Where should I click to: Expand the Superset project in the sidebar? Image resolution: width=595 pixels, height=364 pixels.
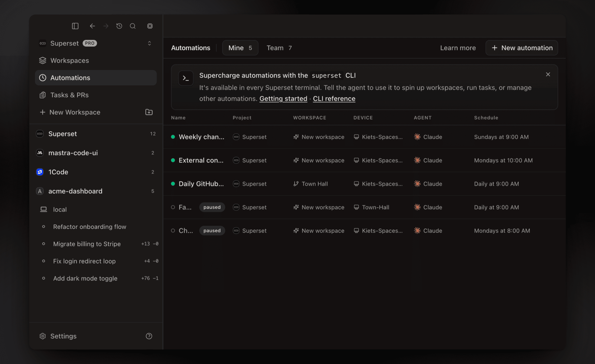(x=96, y=134)
